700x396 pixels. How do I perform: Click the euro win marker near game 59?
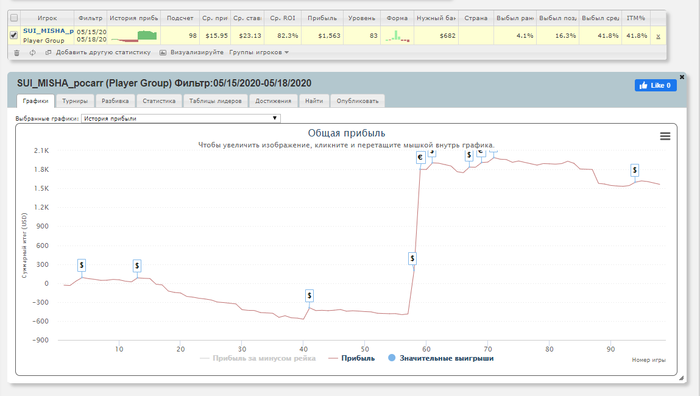[420, 157]
